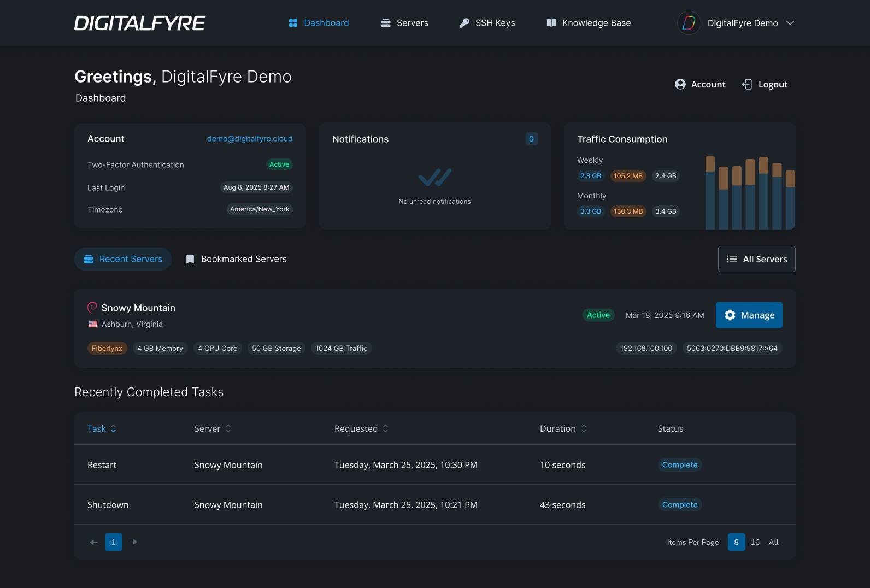Switch to the Bookmarked Servers tab
870x588 pixels.
[x=237, y=259]
